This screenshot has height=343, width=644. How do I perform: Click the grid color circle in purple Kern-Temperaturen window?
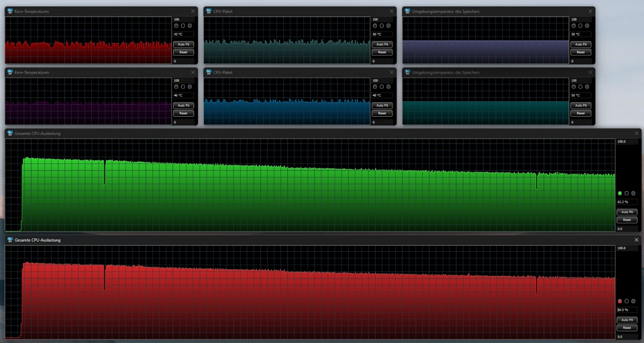189,87
